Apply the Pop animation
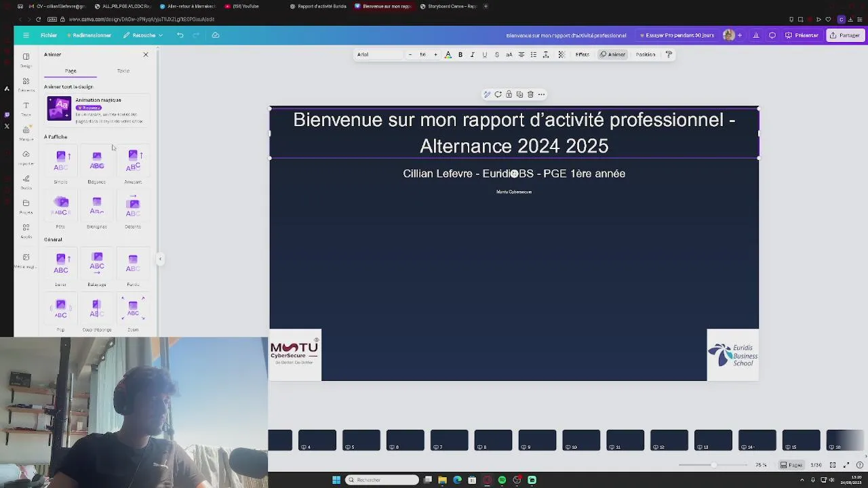Image resolution: width=868 pixels, height=488 pixels. (61, 314)
